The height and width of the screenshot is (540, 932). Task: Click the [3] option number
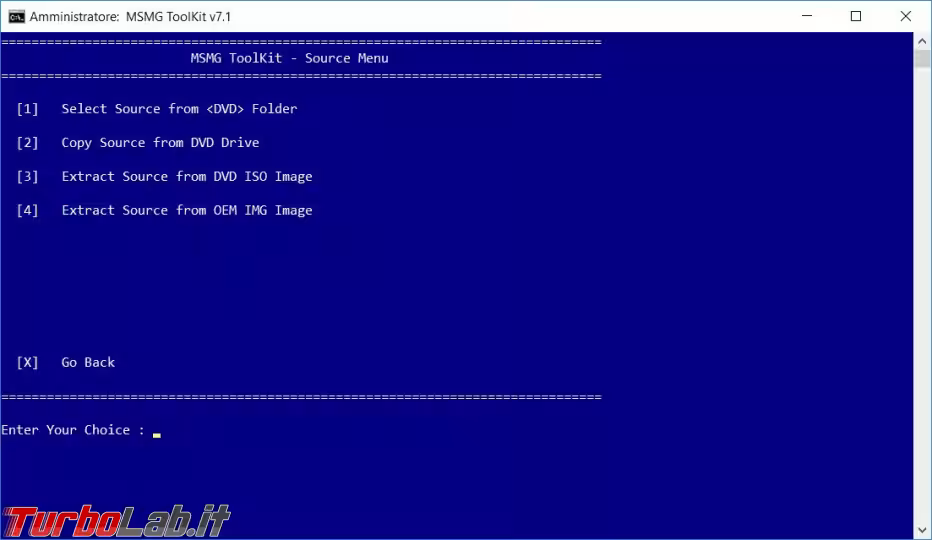coord(27,177)
